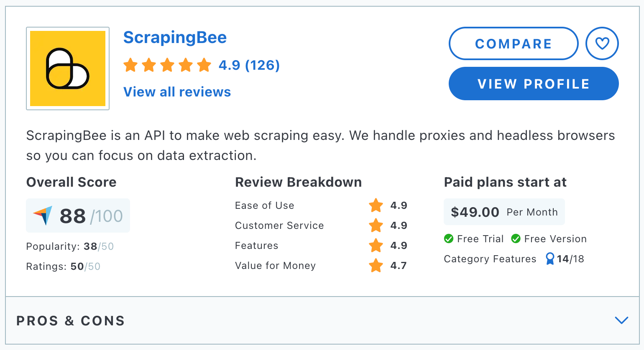
Task: Open the ScrapingBee title link
Action: tap(175, 38)
